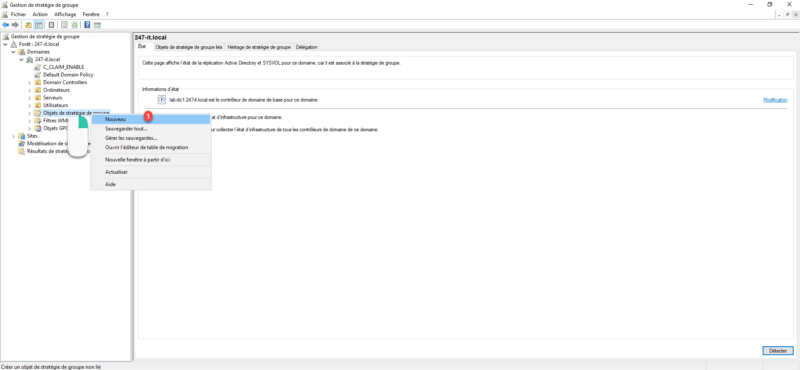Click the lab-dc1.247it.local status text

[244, 100]
